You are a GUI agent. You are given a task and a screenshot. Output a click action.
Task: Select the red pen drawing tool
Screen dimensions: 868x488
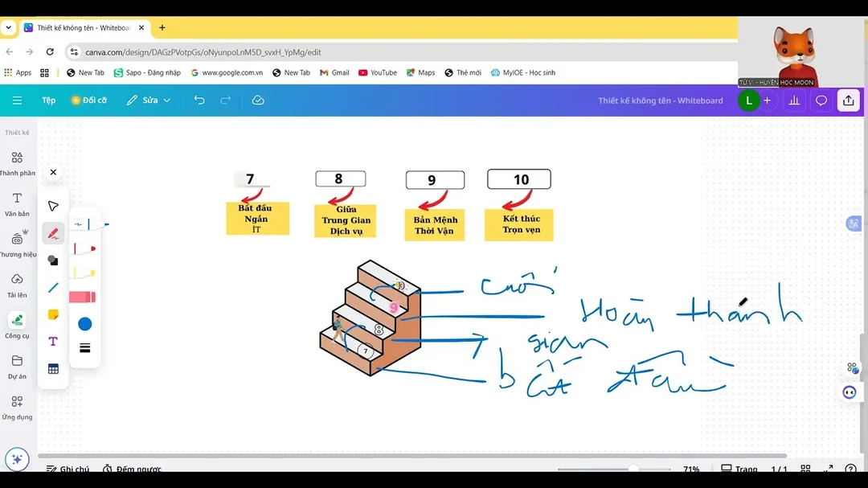pyautogui.click(x=53, y=234)
